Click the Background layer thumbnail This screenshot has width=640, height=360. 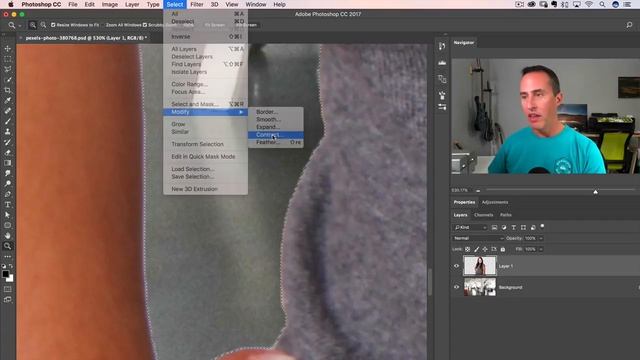pyautogui.click(x=480, y=287)
